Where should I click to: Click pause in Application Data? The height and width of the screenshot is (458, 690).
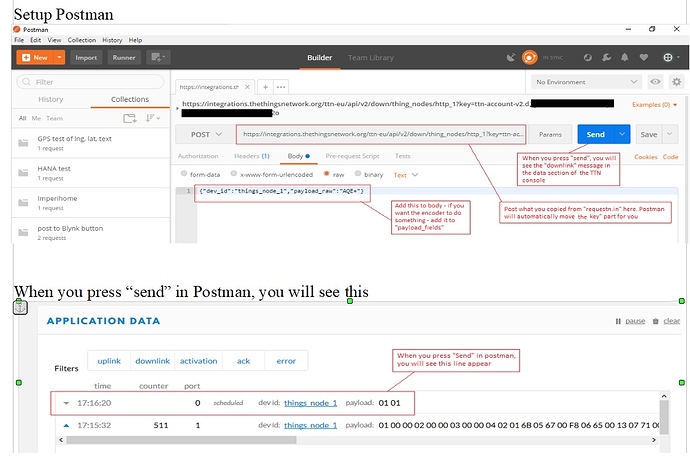(635, 321)
